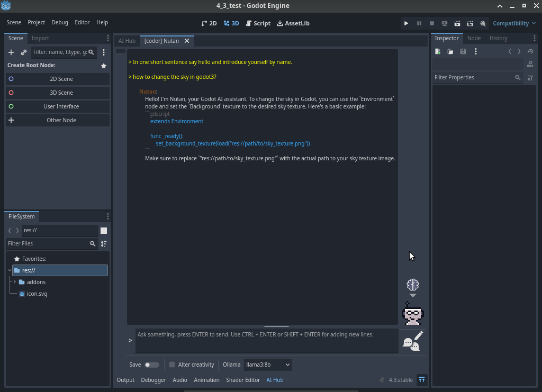The image size is (542, 392).
Task: Run the current scene icon
Action: pyautogui.click(x=457, y=23)
